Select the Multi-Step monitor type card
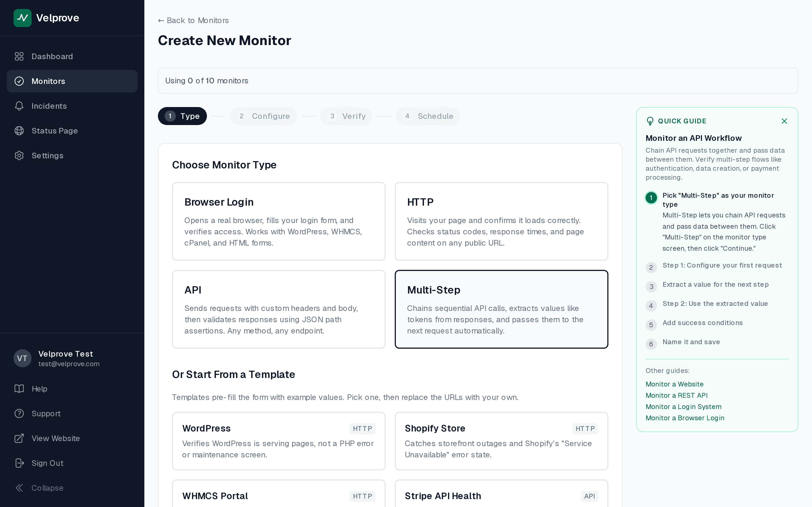Screen dimensions: 812x507 501,309
